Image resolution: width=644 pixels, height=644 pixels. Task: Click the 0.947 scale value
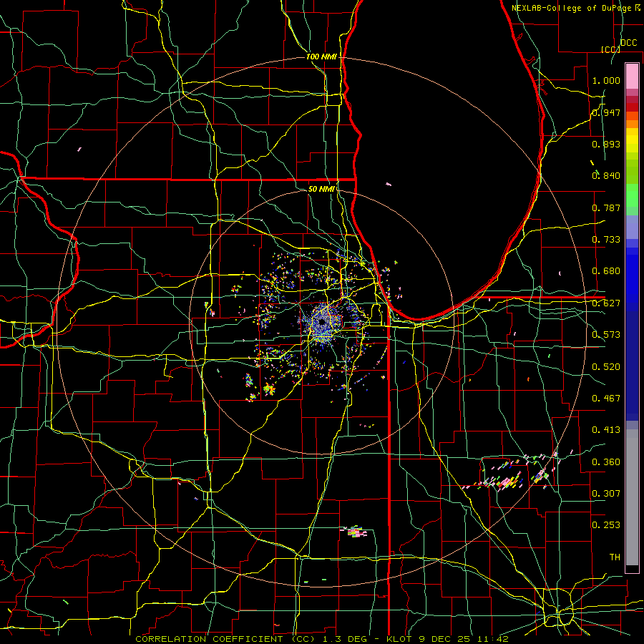606,112
